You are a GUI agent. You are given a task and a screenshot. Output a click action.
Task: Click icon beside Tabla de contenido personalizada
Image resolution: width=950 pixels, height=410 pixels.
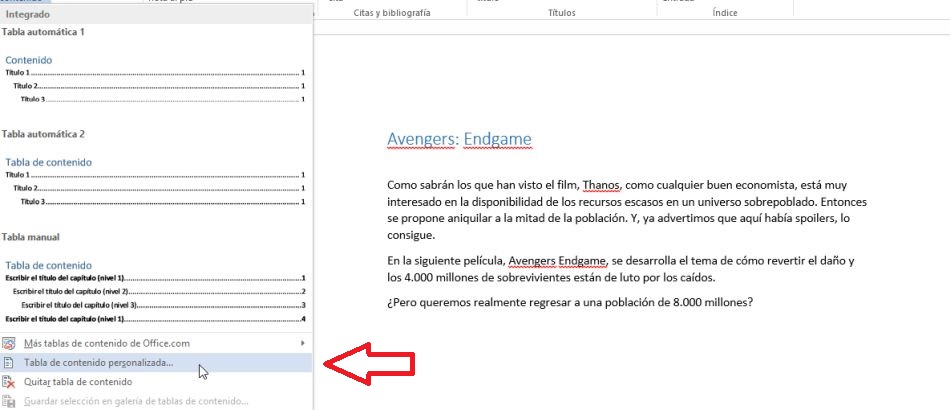pyautogui.click(x=8, y=363)
